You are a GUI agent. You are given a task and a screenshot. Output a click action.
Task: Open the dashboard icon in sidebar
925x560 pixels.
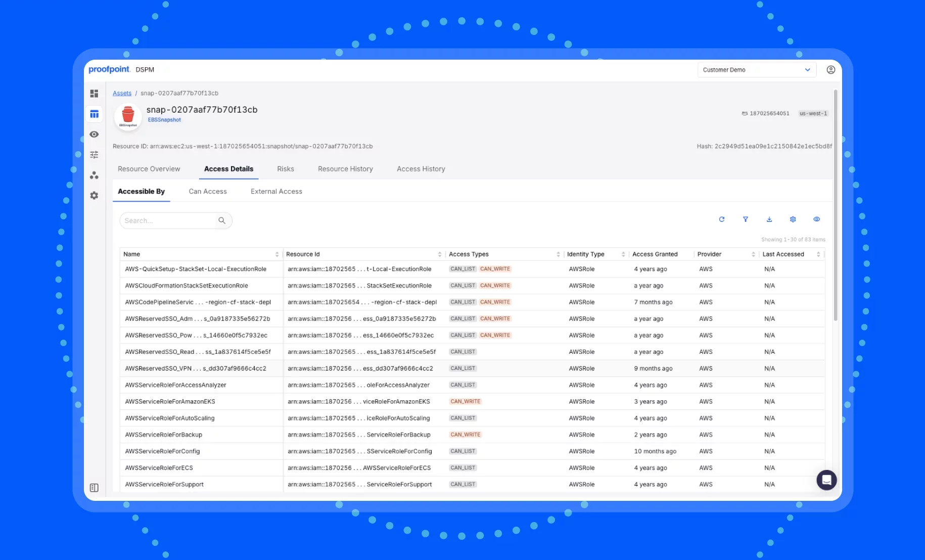[94, 94]
